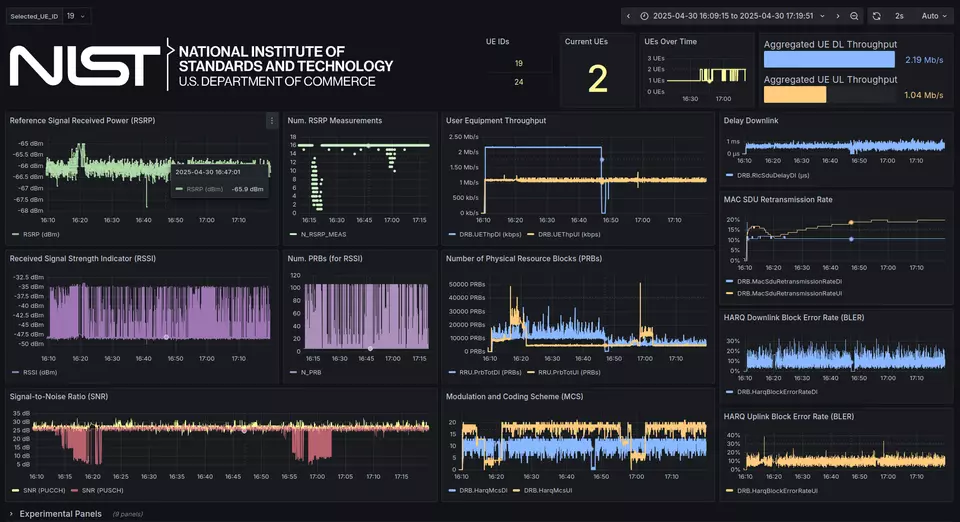The height and width of the screenshot is (522, 960).
Task: Open Signal-to-Noise Ratio (SNR) panel title
Action: tap(59, 397)
